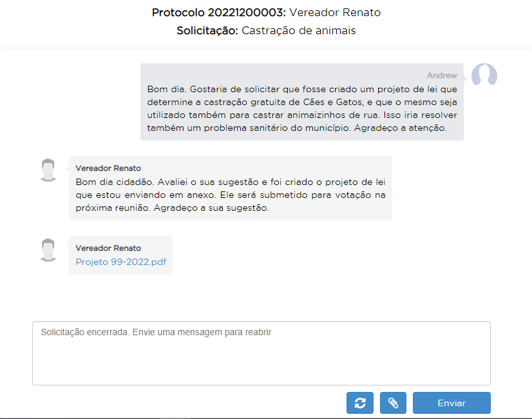Click Vereador Renato's avatar beside the PDF attachment

click(48, 250)
